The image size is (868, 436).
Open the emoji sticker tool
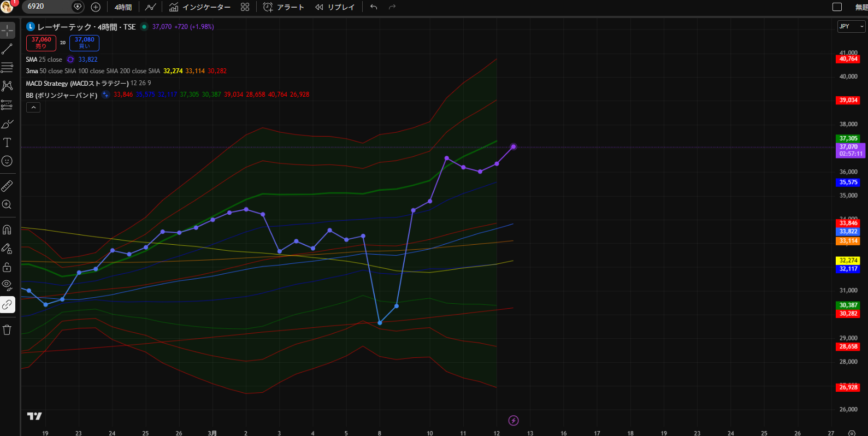[x=7, y=161]
